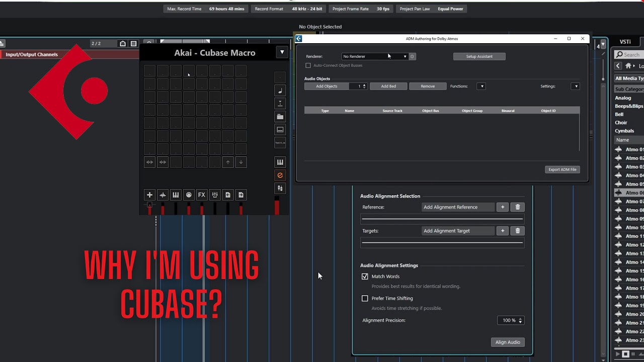Click the Export ADM File button
Screen dimensions: 644x362
[x=562, y=169]
